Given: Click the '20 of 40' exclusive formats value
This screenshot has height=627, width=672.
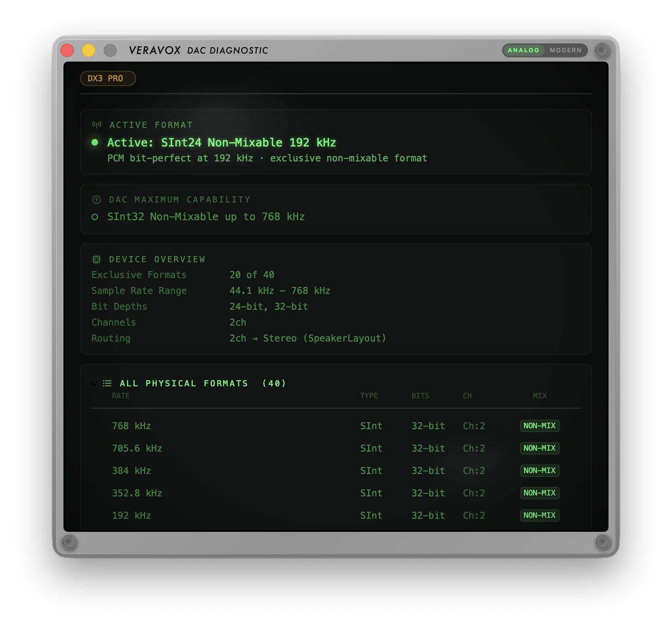Looking at the screenshot, I should click(252, 275).
